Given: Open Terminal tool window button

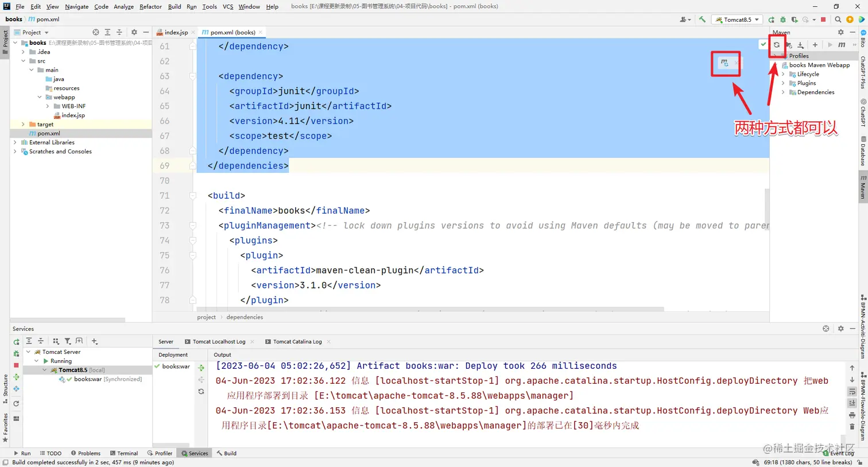Looking at the screenshot, I should pyautogui.click(x=124, y=453).
